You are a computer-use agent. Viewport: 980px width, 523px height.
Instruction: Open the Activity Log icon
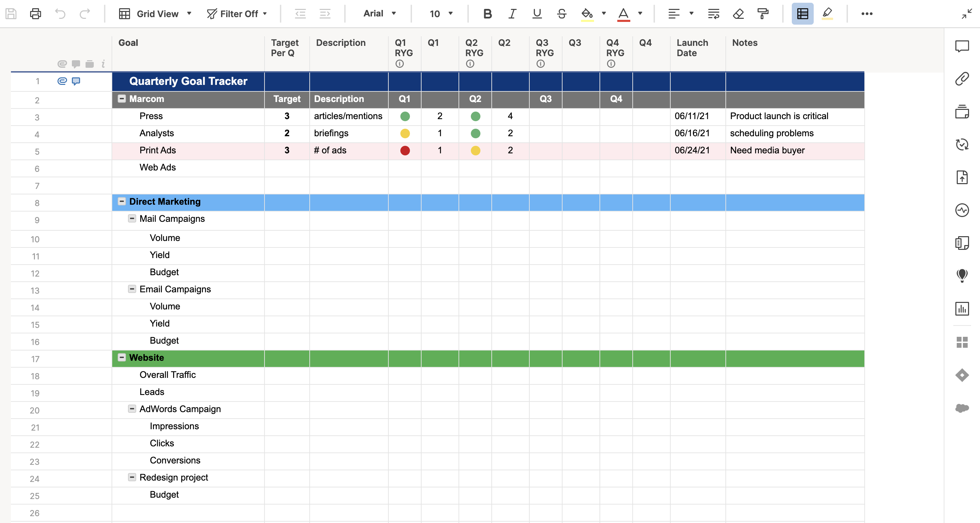962,210
